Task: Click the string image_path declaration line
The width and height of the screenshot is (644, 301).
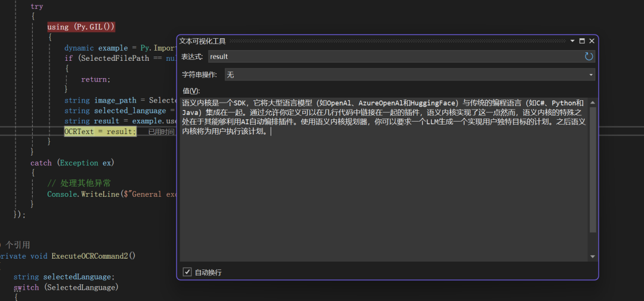Action: tap(120, 100)
